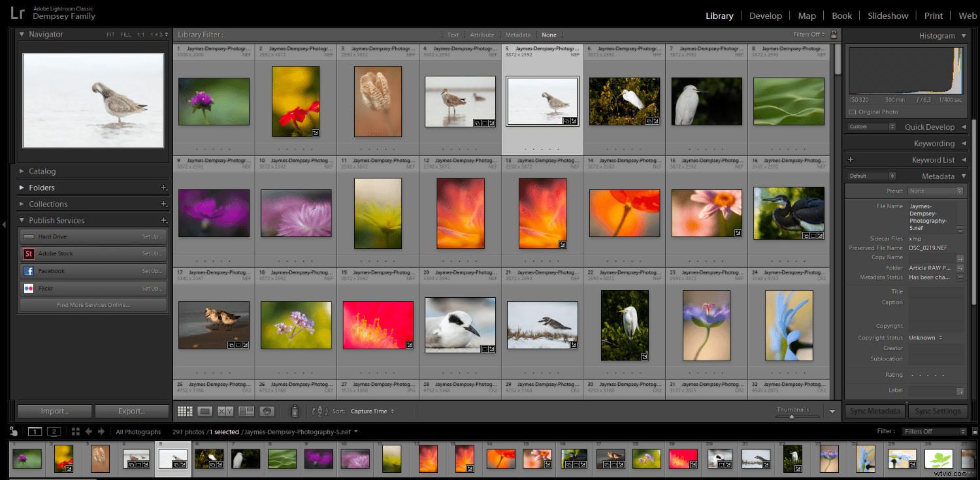This screenshot has width=980, height=480.
Task: Click the back arrow in the filmstrip bar
Action: tap(89, 431)
